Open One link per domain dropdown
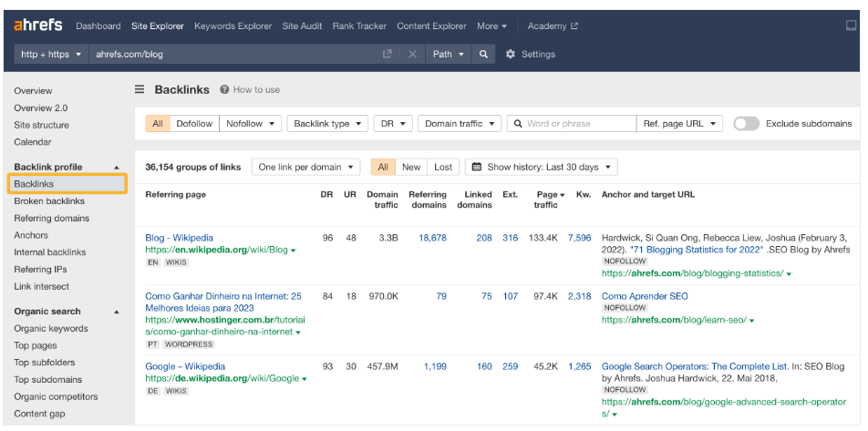 coord(305,167)
